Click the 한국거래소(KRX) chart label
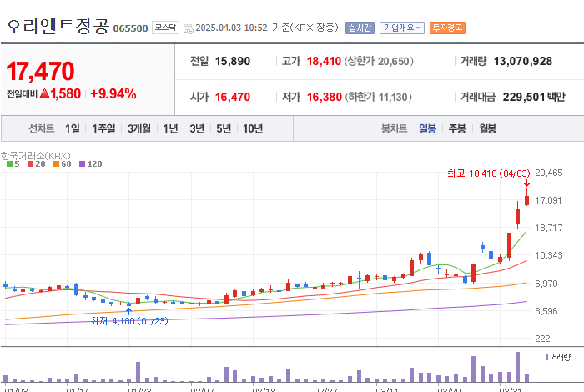The height and width of the screenshot is (392, 584). coord(35,155)
